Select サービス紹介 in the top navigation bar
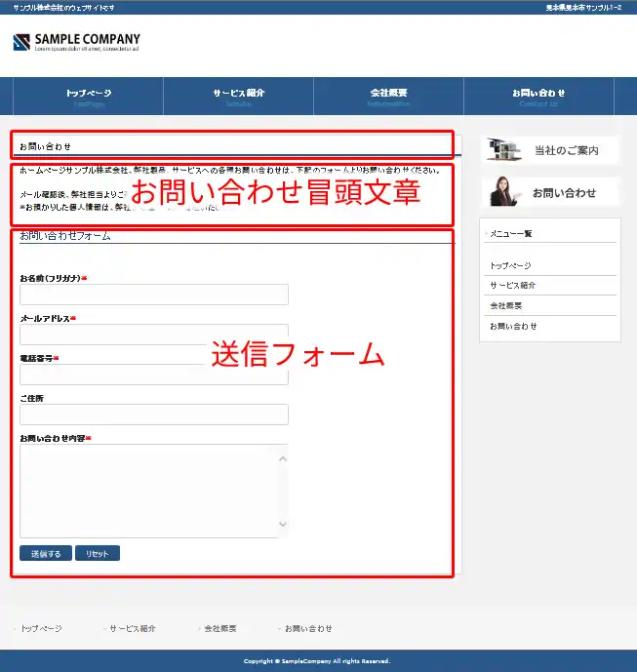 point(239,96)
